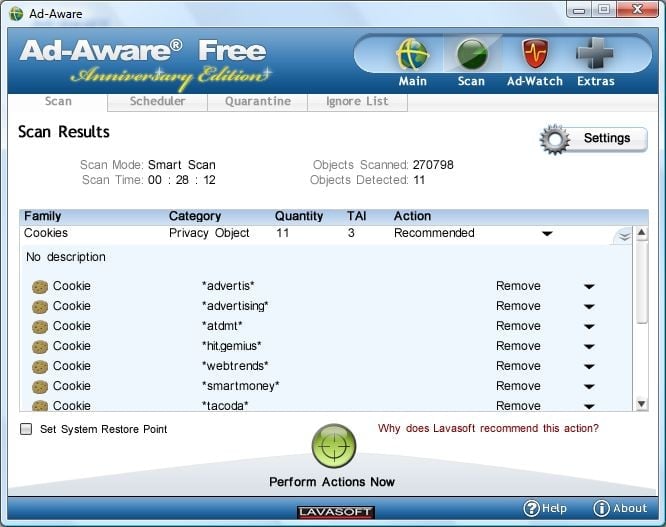Open Remove dropdown for *atdmt* cookie
666x527 pixels.
pos(589,327)
